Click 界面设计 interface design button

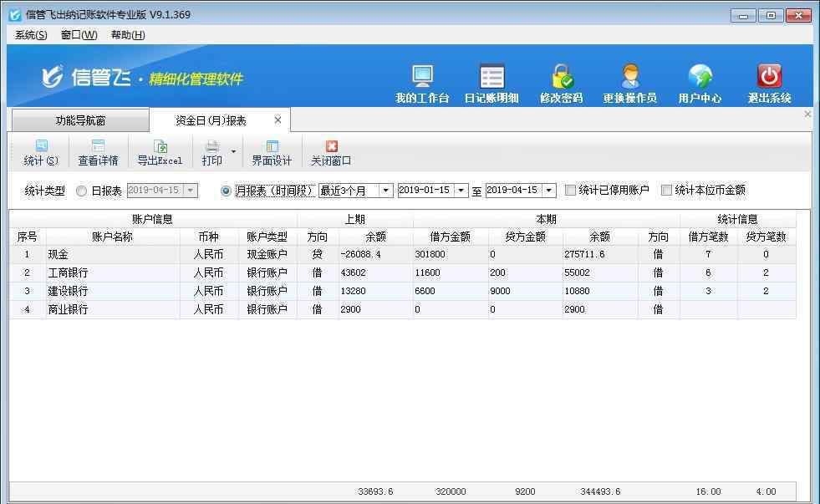coord(272,153)
